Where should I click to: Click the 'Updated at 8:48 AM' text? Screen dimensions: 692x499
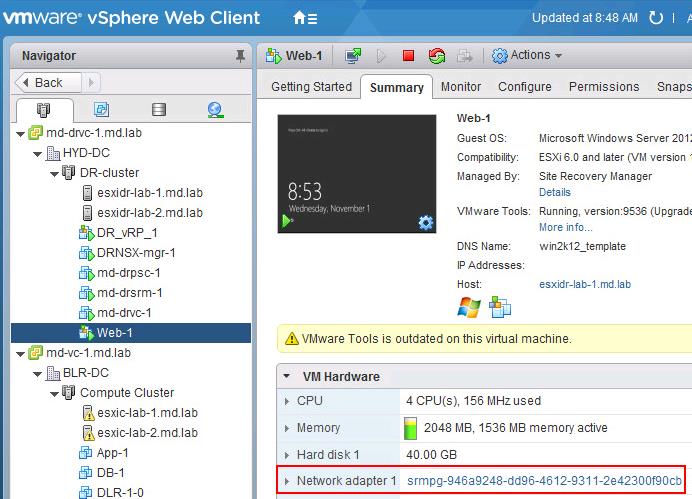[585, 18]
